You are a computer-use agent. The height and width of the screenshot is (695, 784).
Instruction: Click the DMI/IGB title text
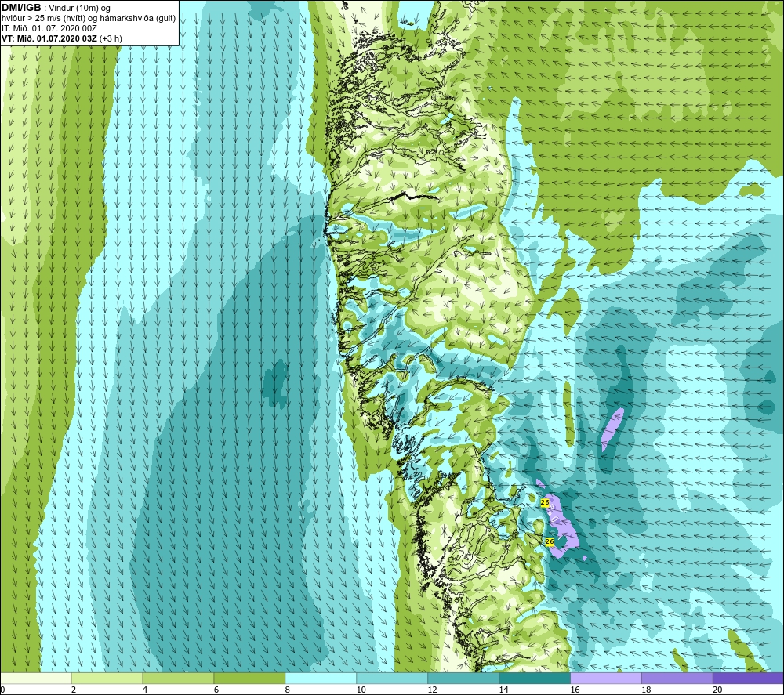tap(21, 8)
